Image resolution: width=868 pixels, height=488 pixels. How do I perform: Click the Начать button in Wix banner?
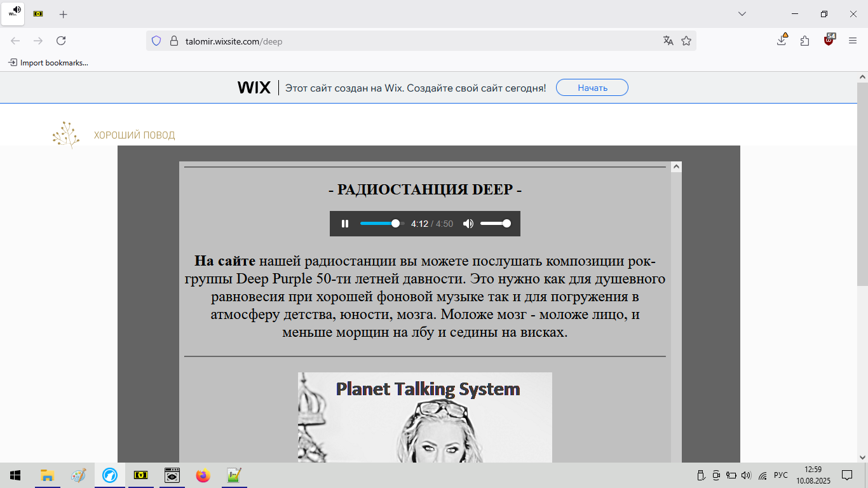click(x=592, y=88)
